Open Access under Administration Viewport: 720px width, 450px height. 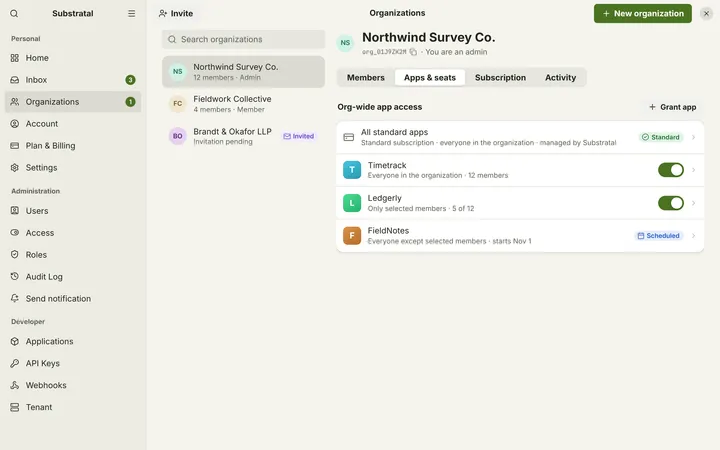pos(73,233)
